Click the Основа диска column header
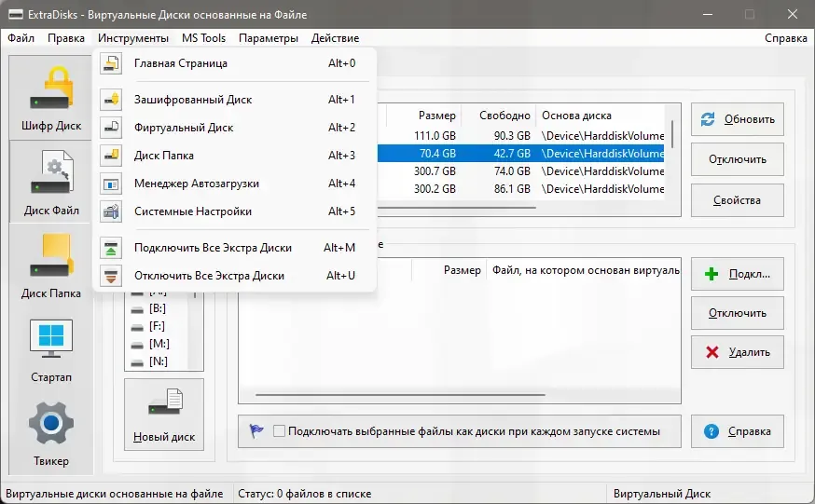 [601, 116]
